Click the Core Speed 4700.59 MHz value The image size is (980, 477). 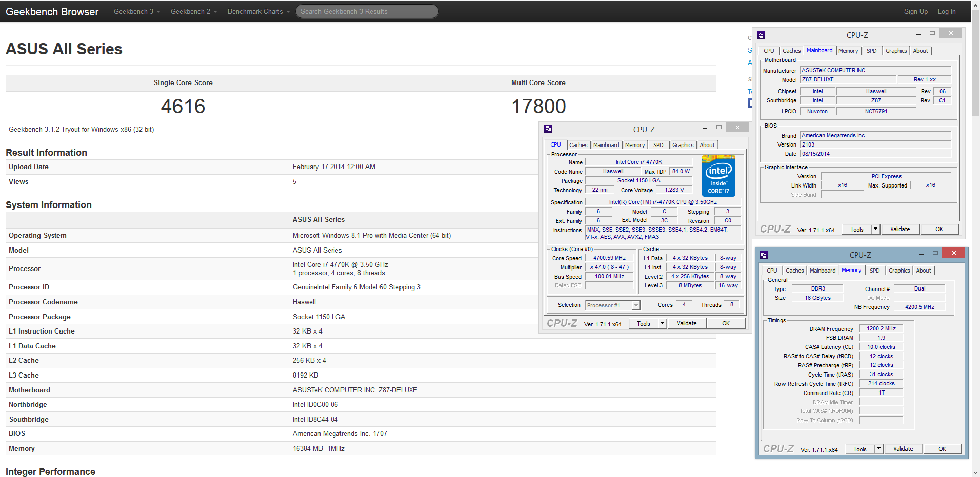pyautogui.click(x=609, y=258)
